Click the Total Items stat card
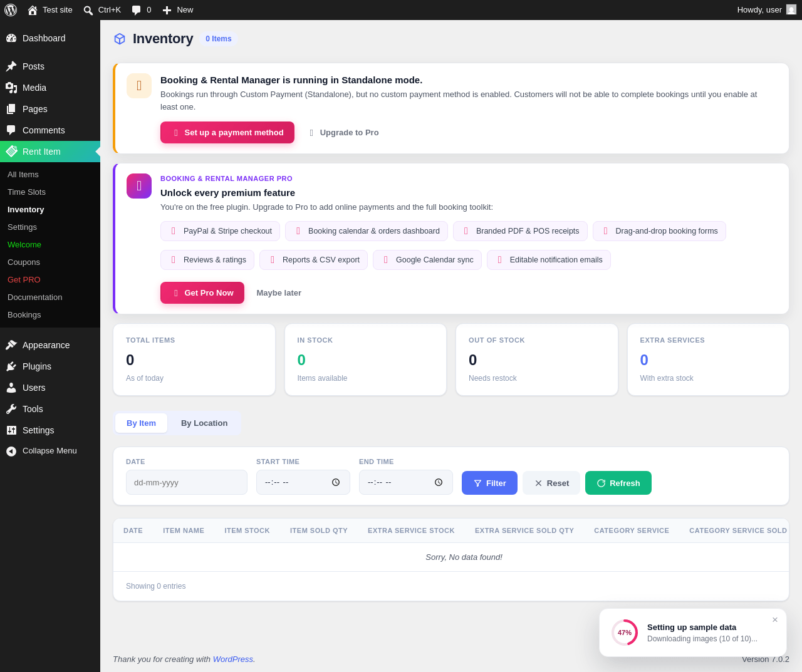802x672 pixels. click(x=194, y=359)
